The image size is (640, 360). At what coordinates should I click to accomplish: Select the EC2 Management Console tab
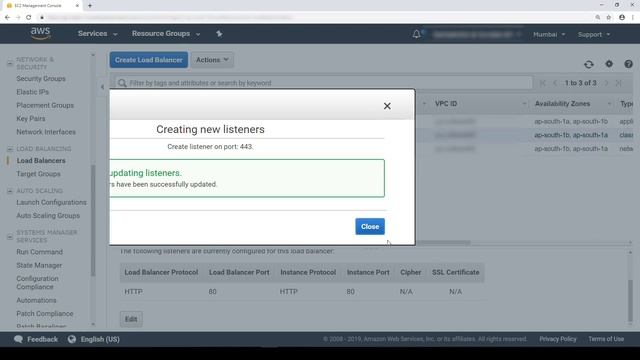tap(42, 6)
